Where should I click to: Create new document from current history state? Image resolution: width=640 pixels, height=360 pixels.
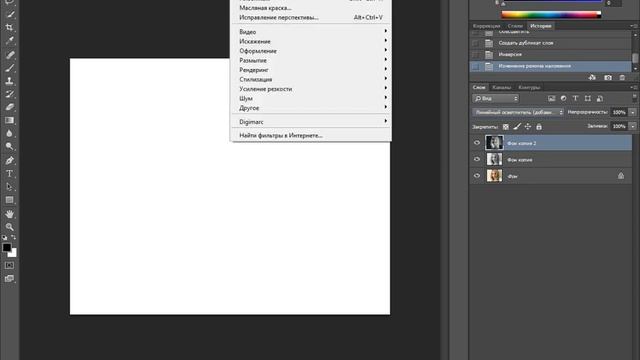592,78
